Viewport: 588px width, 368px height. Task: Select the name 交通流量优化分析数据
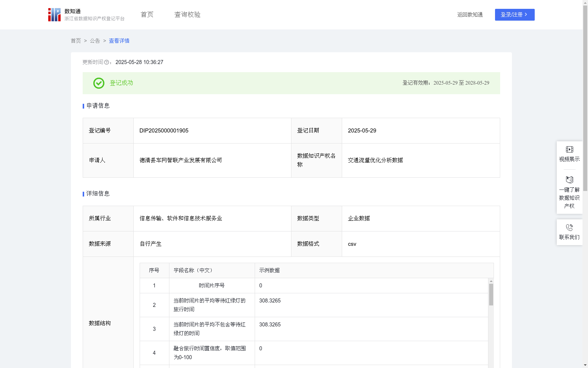(376, 160)
